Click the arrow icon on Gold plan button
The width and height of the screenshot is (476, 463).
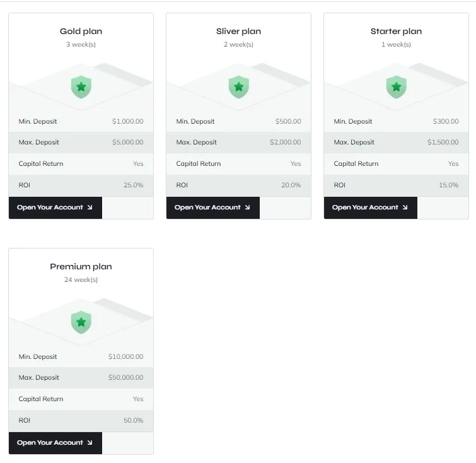coord(90,208)
